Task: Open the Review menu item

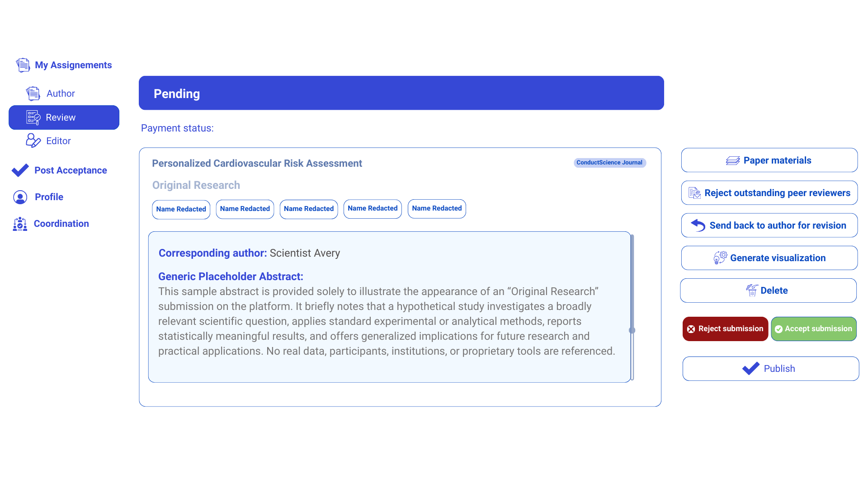Action: 64,117
